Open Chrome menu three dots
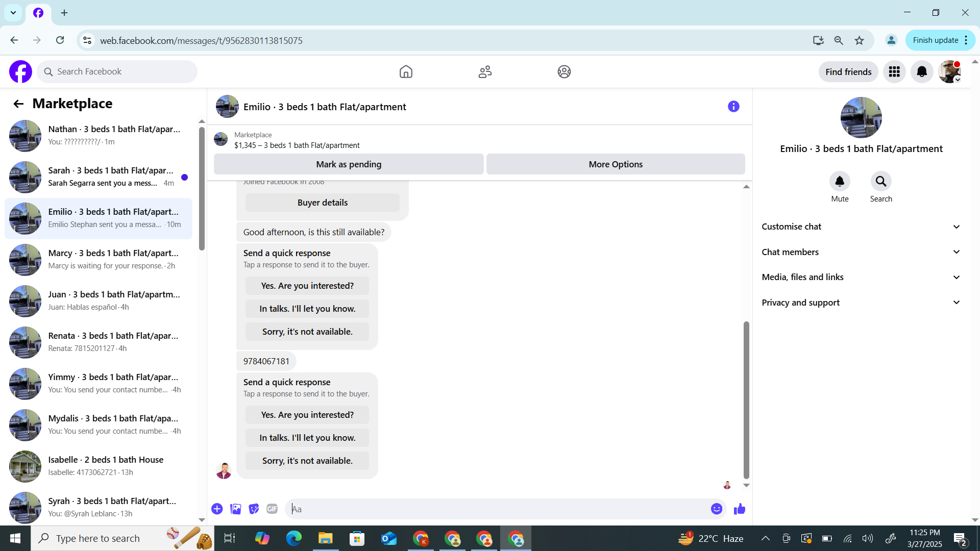 (x=966, y=40)
